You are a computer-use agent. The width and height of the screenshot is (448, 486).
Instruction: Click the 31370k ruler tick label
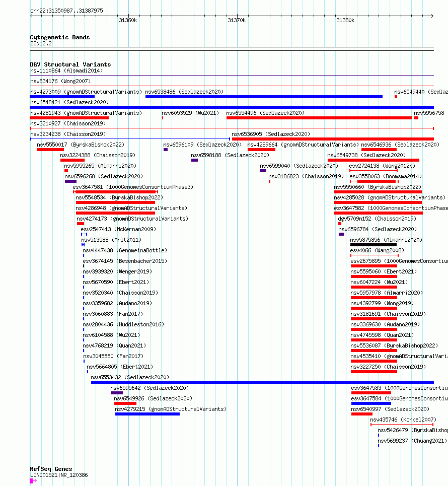click(x=237, y=20)
